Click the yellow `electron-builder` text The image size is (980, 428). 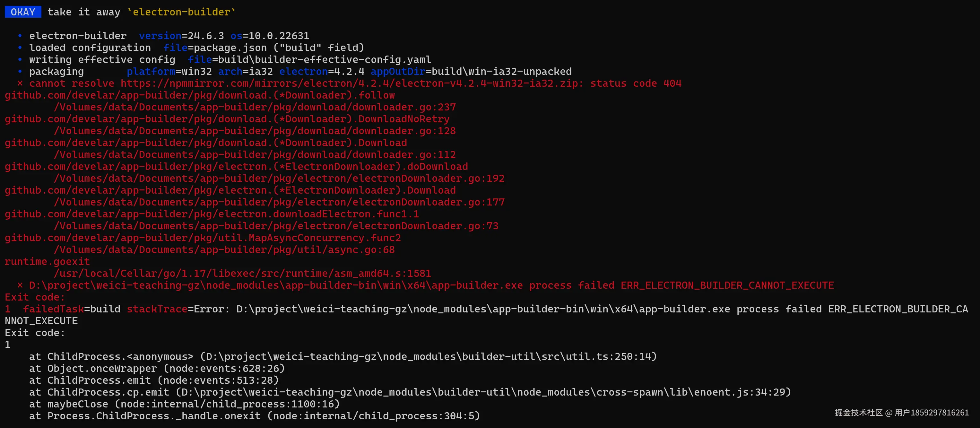(x=181, y=12)
